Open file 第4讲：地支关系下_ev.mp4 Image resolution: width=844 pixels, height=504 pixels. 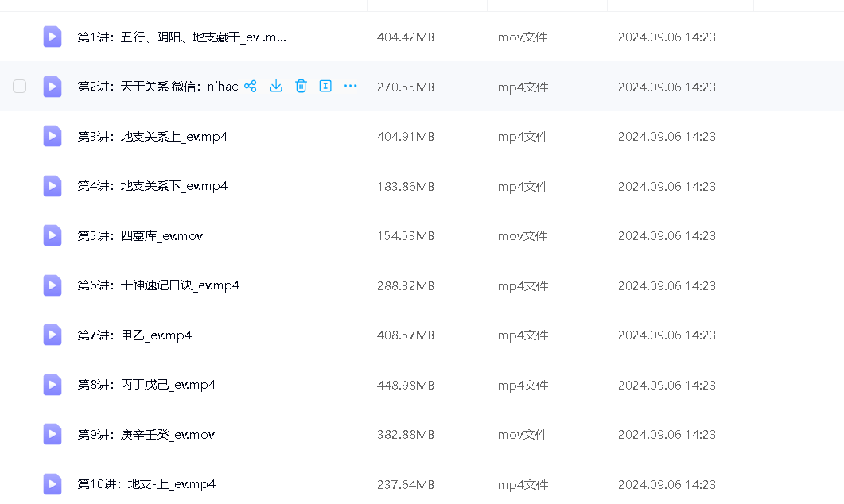(152, 186)
